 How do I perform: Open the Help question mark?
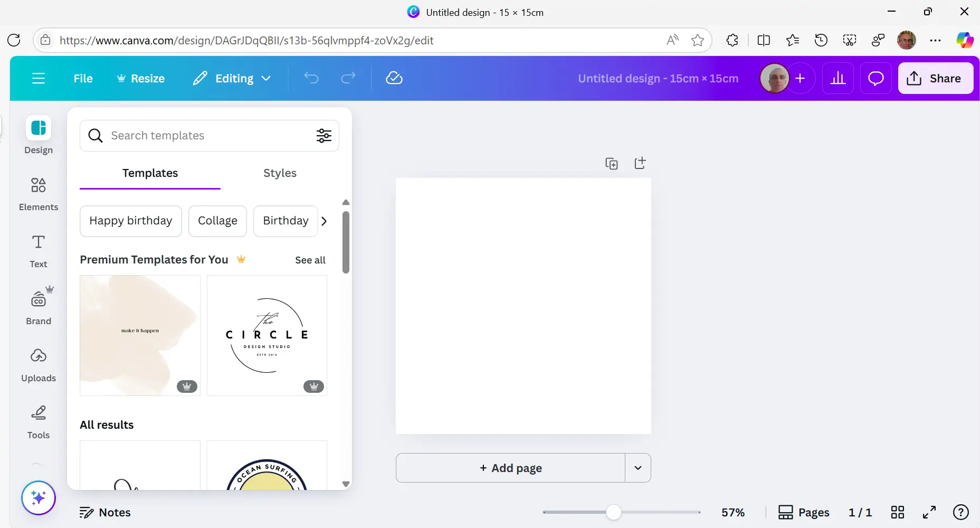coord(961,512)
